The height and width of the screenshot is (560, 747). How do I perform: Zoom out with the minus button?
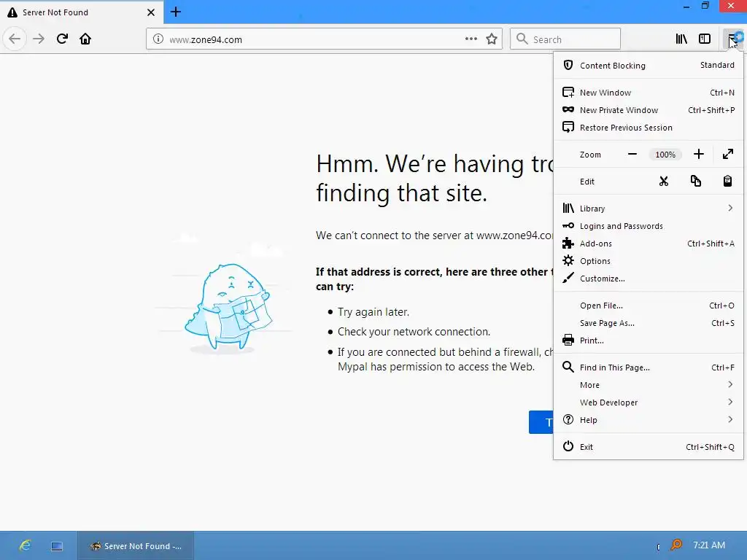632,155
